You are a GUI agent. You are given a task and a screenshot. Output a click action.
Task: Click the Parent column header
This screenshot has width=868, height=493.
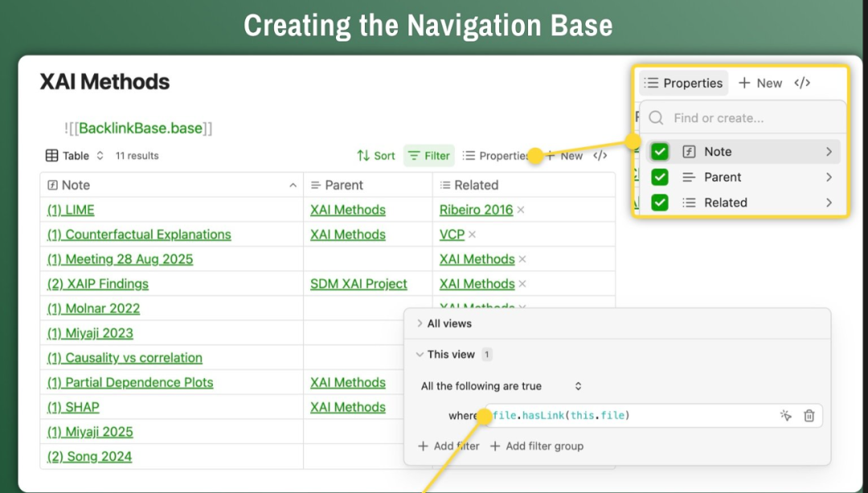click(367, 185)
